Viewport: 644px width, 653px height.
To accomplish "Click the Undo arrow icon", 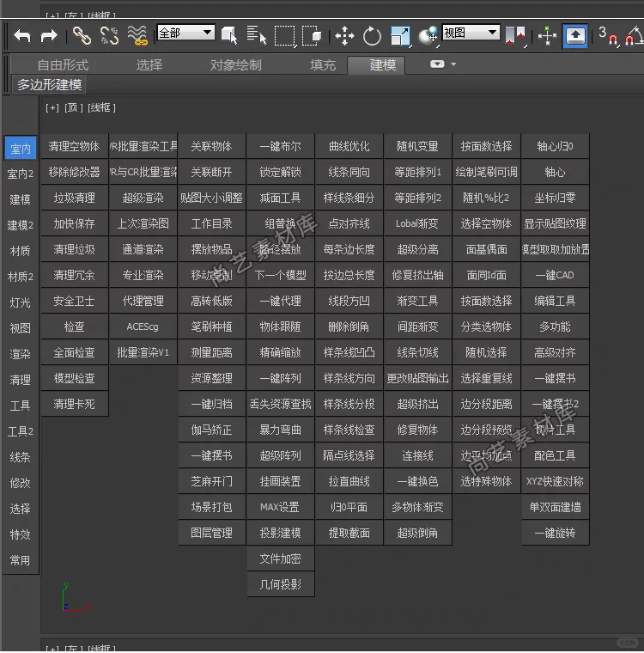I will (x=21, y=36).
